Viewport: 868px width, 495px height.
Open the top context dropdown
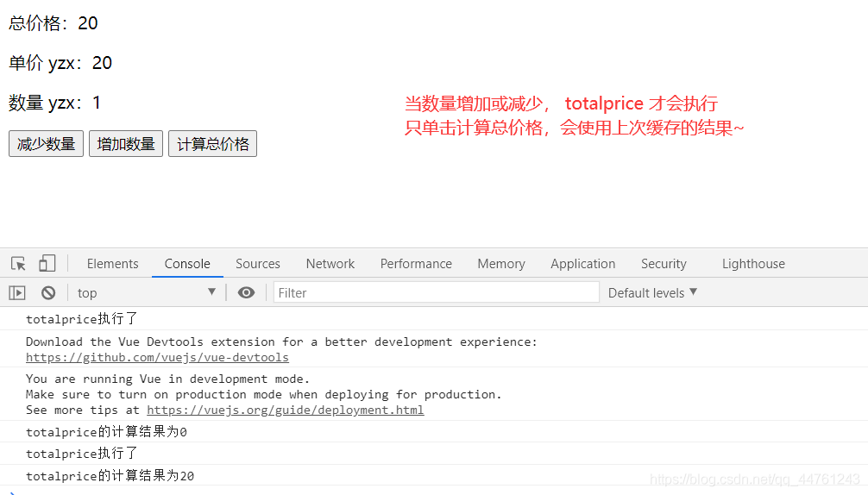(x=146, y=292)
